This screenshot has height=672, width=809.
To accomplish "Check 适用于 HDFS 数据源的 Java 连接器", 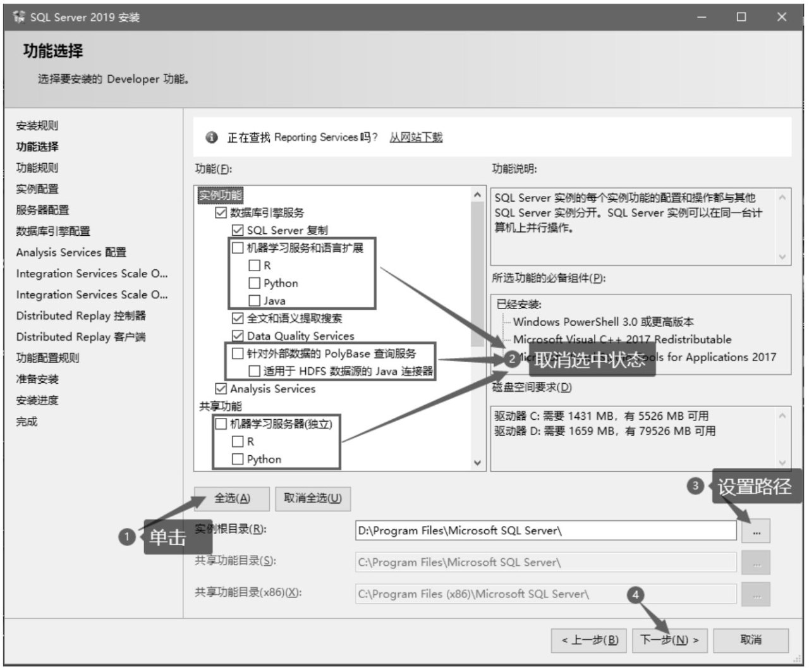I will [255, 371].
